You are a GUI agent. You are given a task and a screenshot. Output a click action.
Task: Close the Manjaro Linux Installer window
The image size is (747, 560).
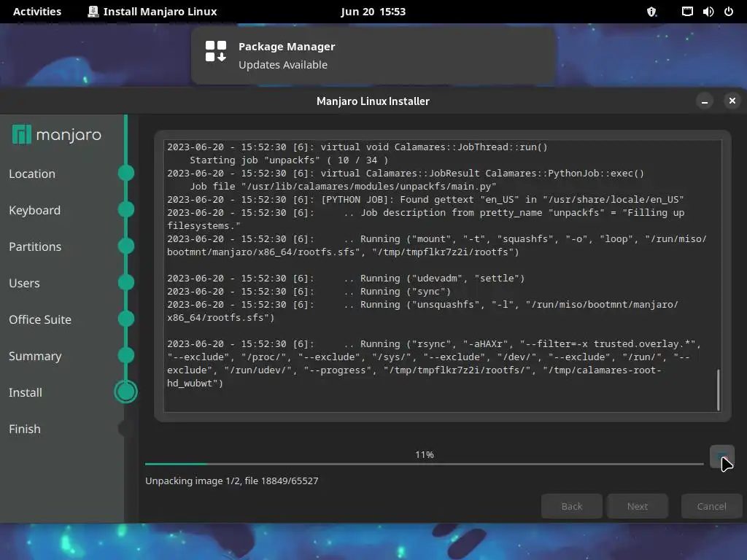click(x=732, y=101)
